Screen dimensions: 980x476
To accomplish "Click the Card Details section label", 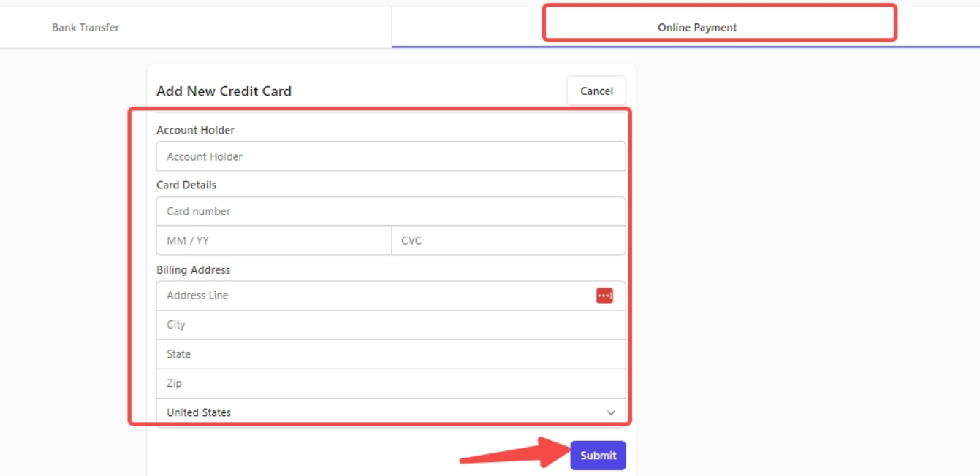I will pos(186,185).
